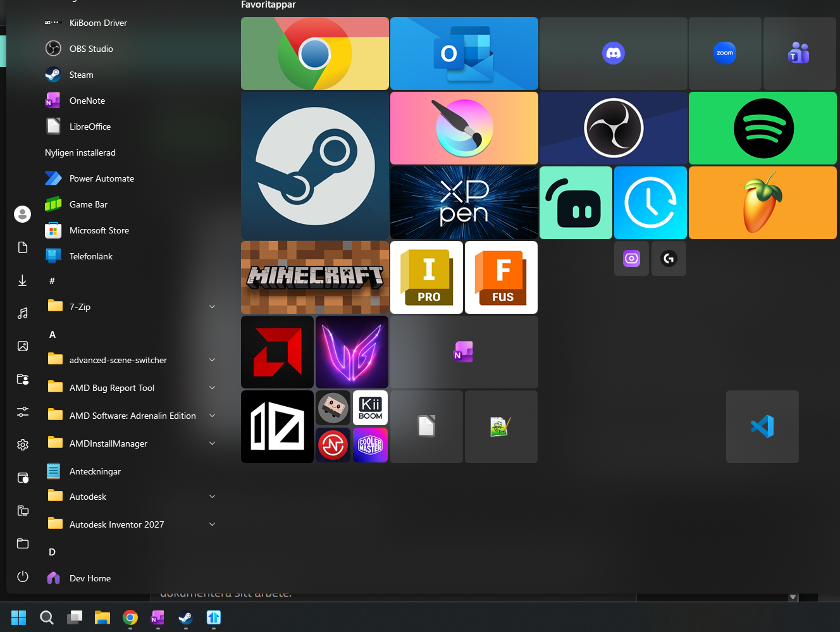Open the Discord tile
Viewport: 840px width, 632px height.
click(614, 54)
